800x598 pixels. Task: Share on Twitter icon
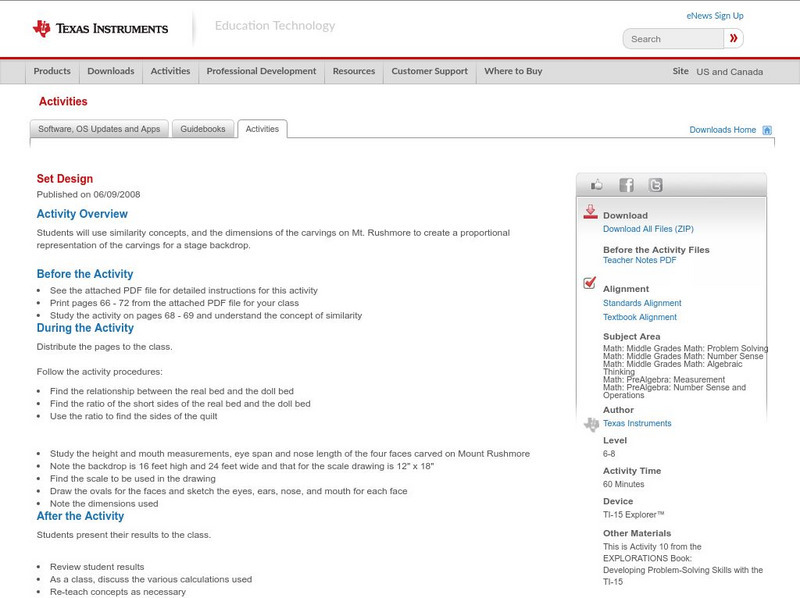pyautogui.click(x=655, y=185)
